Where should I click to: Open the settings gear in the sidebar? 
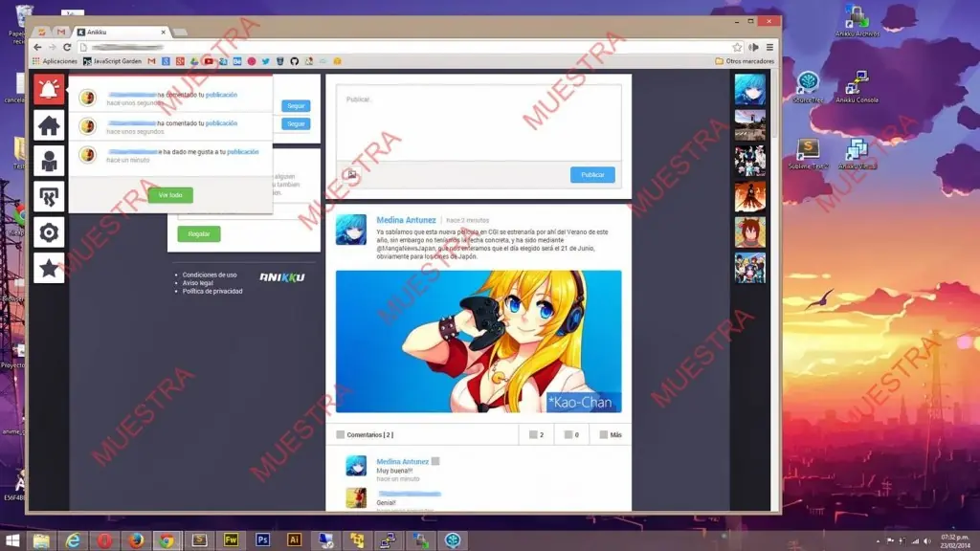(49, 232)
